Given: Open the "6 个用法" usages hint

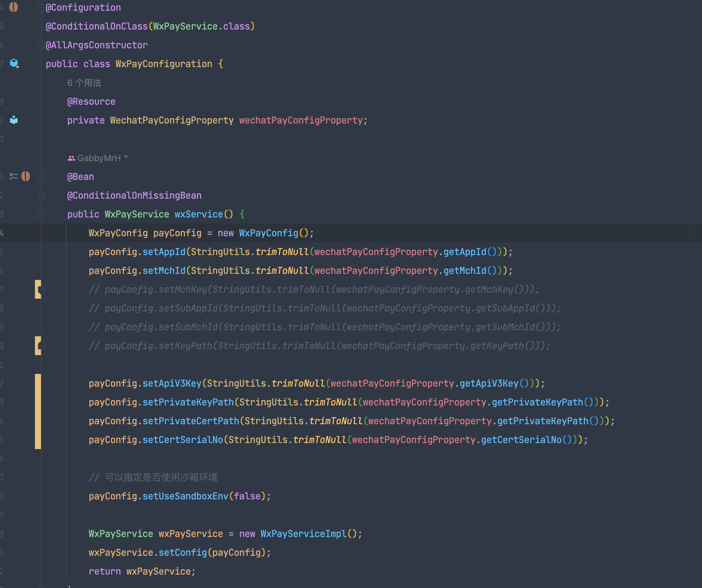Looking at the screenshot, I should 84,83.
